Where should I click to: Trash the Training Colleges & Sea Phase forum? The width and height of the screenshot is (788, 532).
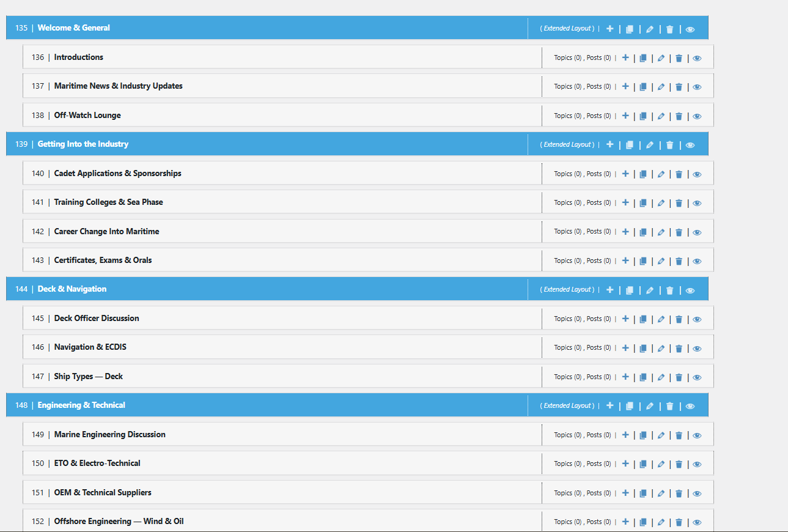[679, 203]
